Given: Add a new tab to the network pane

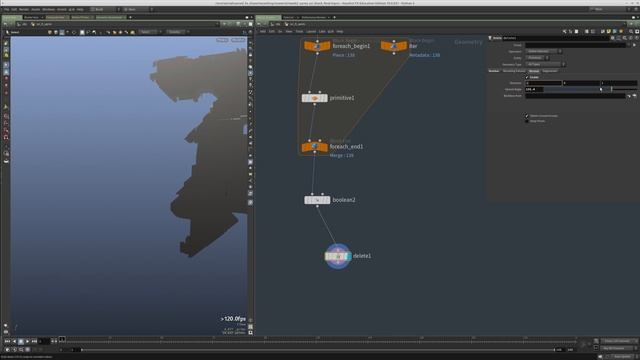Looking at the screenshot, I should [x=334, y=17].
